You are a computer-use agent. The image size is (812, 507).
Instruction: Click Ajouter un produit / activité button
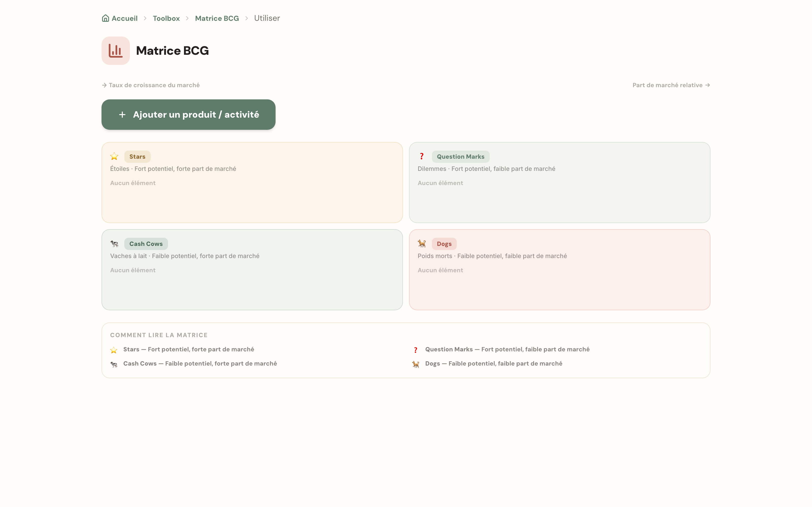coord(188,114)
